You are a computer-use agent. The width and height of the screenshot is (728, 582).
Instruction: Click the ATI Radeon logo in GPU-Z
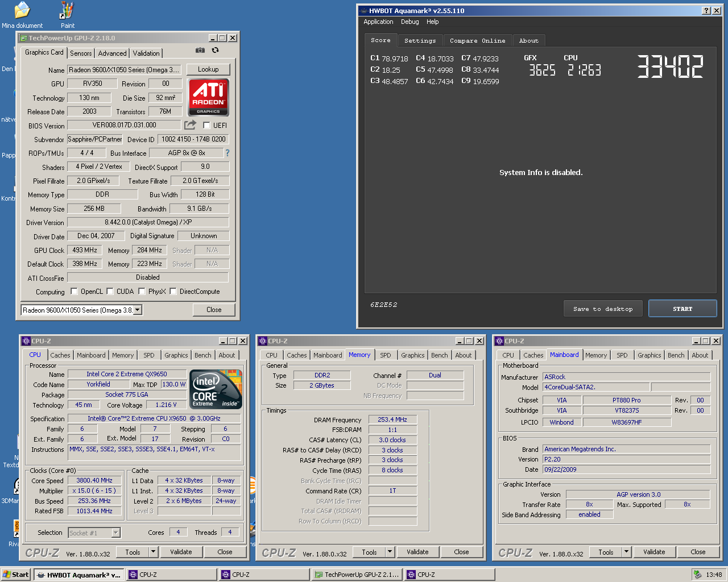208,97
